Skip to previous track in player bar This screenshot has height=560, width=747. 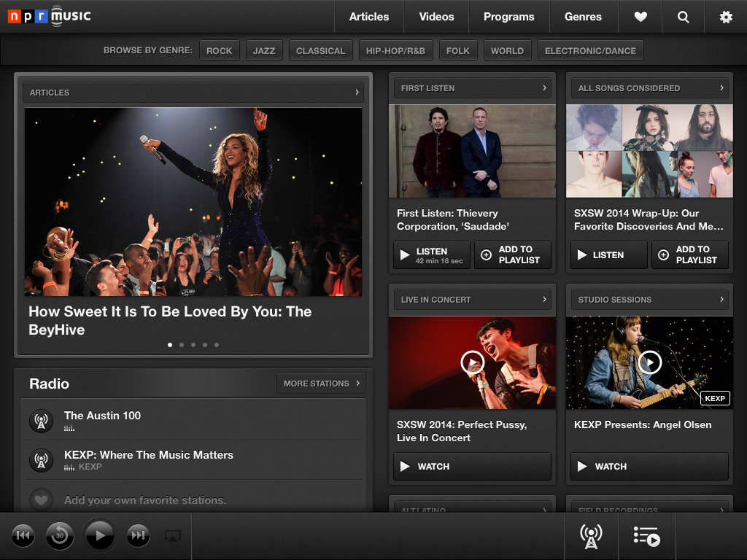pos(23,536)
